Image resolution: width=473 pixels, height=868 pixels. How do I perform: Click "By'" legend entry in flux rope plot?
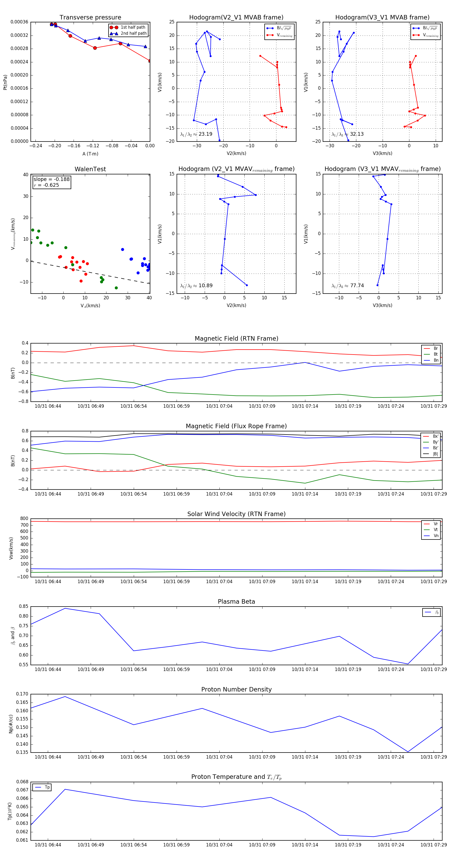pos(431,442)
